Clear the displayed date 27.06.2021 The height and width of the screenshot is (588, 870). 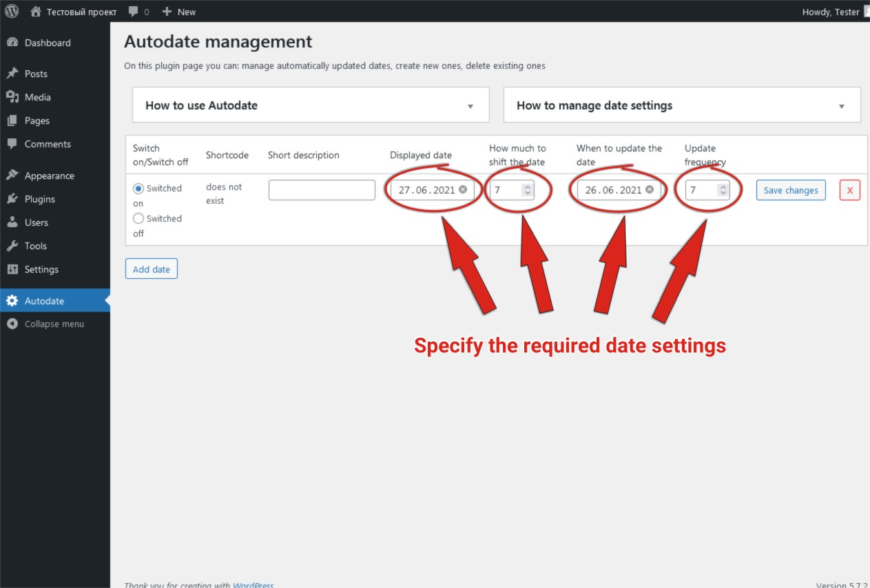[463, 189]
